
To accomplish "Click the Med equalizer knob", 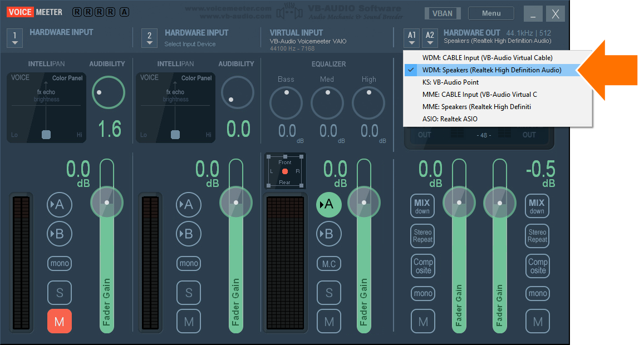I will (327, 103).
